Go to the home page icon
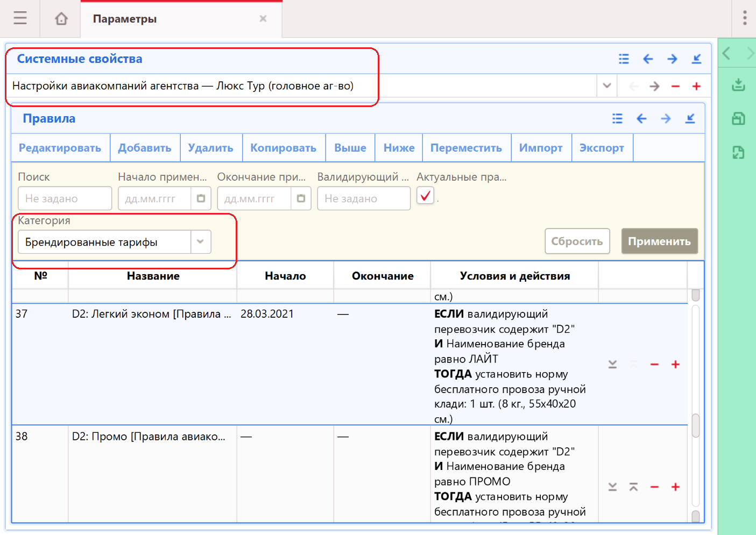This screenshot has height=535, width=756. [x=61, y=19]
